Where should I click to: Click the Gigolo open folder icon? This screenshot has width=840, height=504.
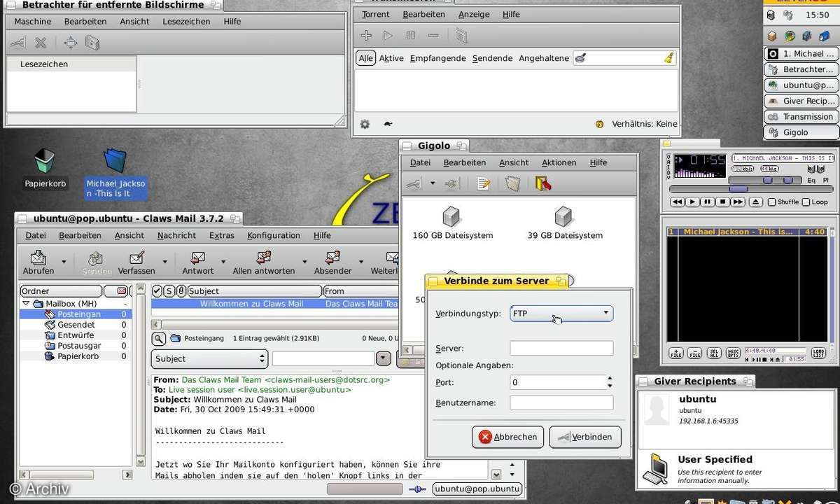(x=513, y=183)
